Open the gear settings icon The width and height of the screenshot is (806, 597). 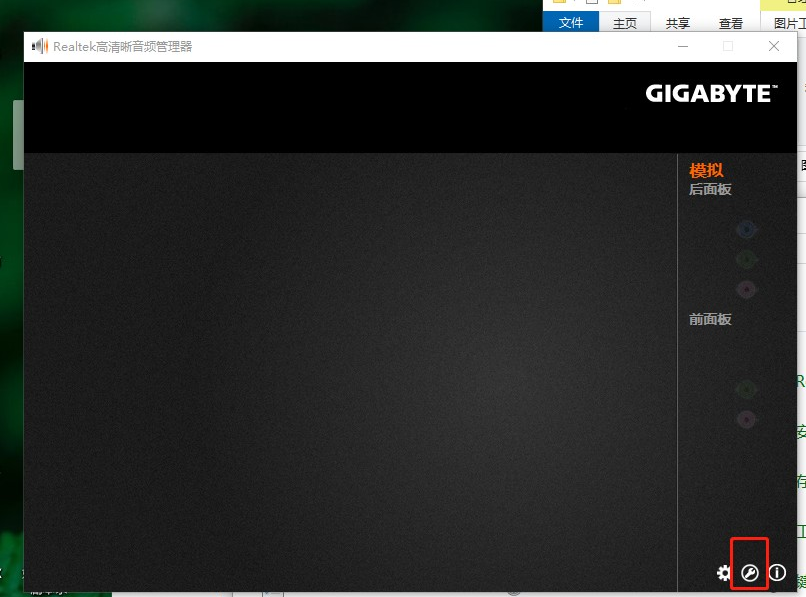click(724, 573)
